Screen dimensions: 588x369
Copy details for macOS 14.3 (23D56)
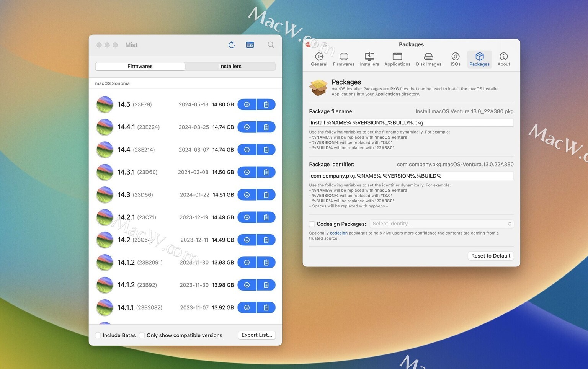click(x=266, y=195)
